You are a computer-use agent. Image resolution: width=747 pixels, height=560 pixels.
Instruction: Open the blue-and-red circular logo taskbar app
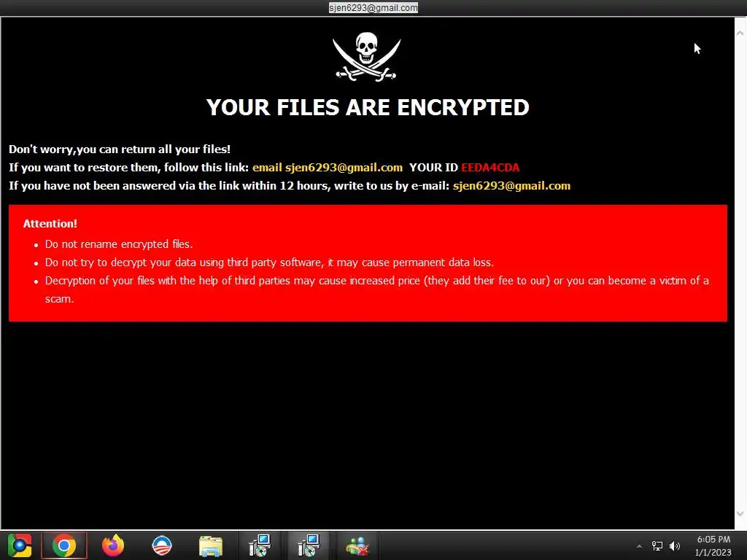click(162, 545)
